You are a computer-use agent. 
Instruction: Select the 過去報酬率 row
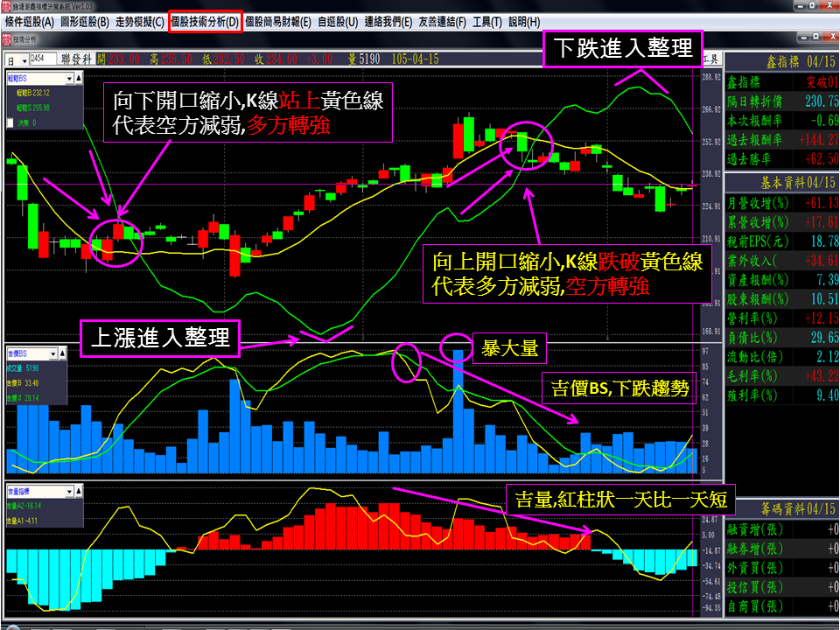pyautogui.click(x=781, y=140)
